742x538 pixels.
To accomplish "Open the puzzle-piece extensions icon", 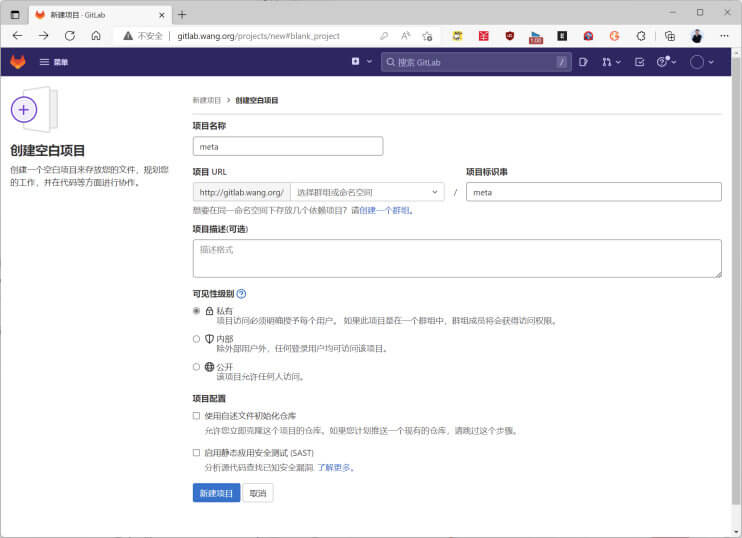I will [641, 36].
